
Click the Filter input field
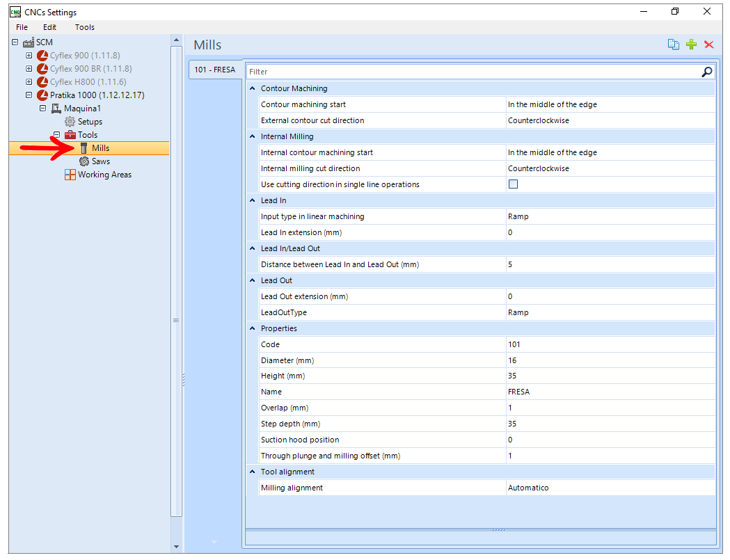(x=473, y=72)
